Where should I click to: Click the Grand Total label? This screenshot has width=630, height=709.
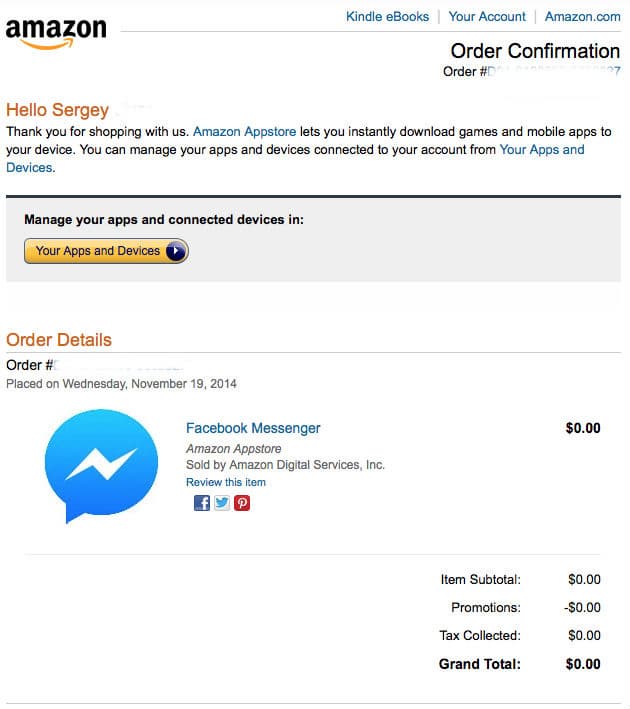(479, 664)
